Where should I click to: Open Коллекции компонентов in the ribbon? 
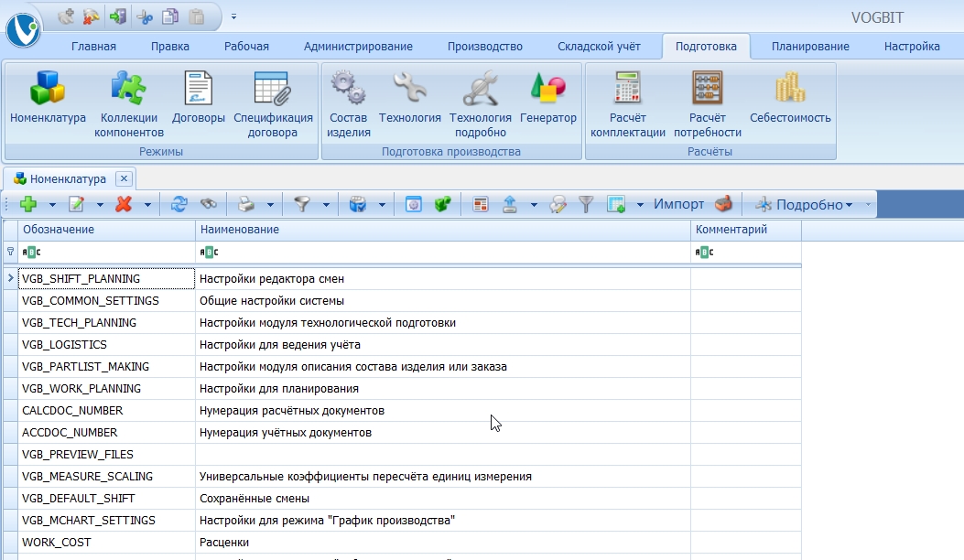[129, 104]
